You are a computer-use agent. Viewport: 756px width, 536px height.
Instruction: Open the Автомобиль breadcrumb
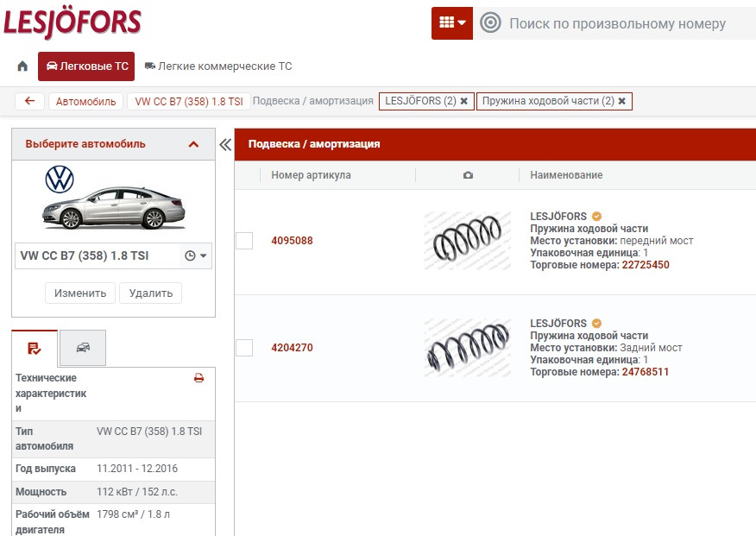(85, 101)
